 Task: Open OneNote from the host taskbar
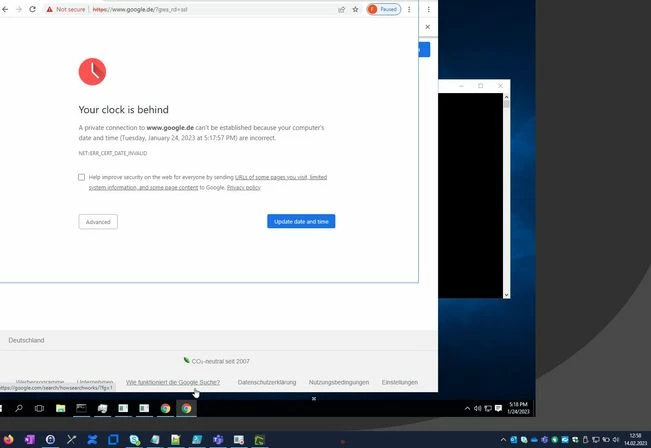tap(29, 439)
